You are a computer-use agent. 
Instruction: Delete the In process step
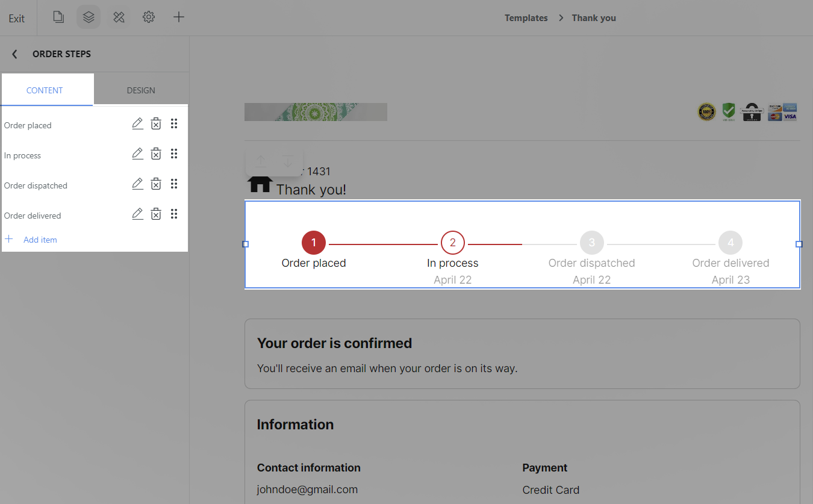tap(156, 154)
